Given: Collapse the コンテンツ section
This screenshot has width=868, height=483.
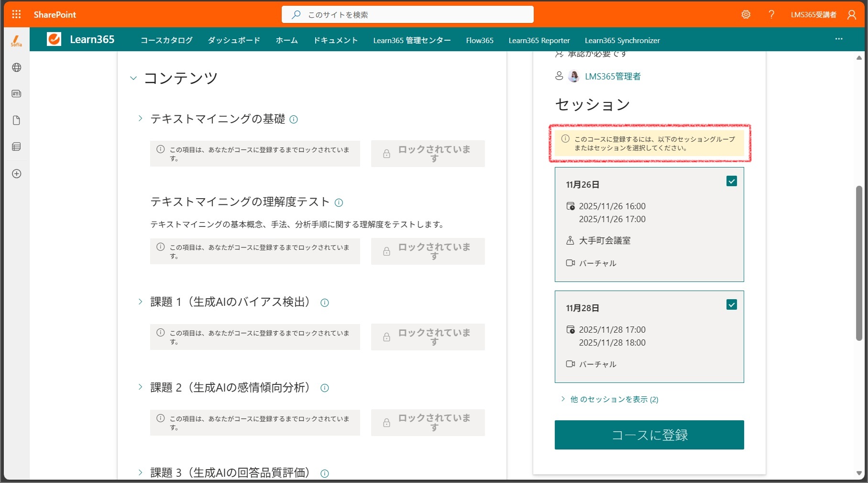Looking at the screenshot, I should click(x=133, y=78).
